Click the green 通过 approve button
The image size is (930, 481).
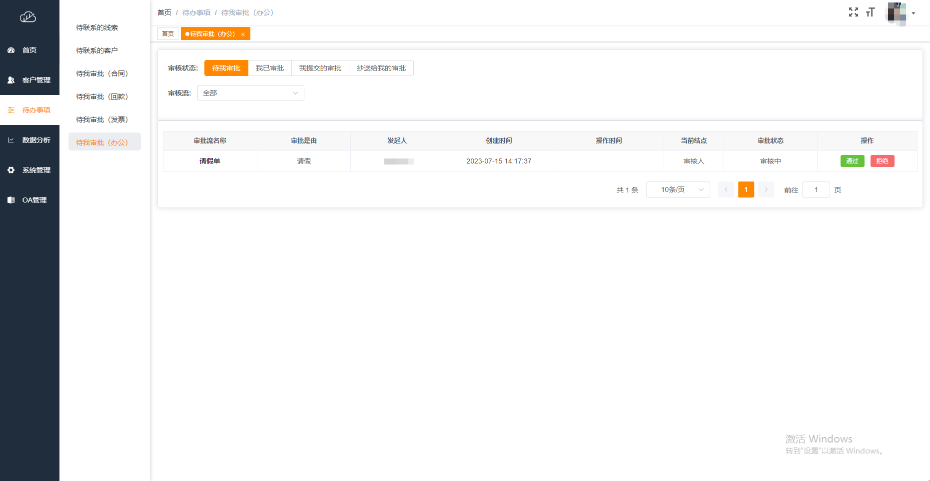click(852, 161)
